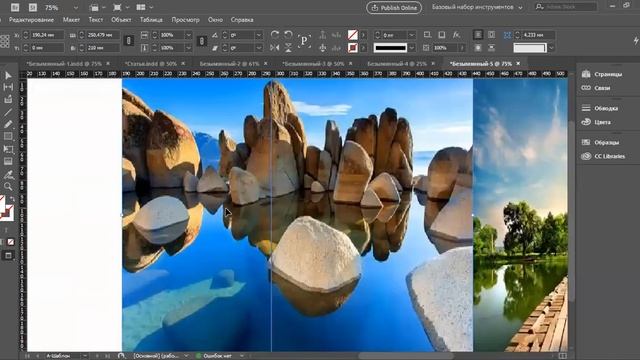Image resolution: width=640 pixels, height=360 pixels.
Task: Open the Редактирование menu
Action: point(31,20)
